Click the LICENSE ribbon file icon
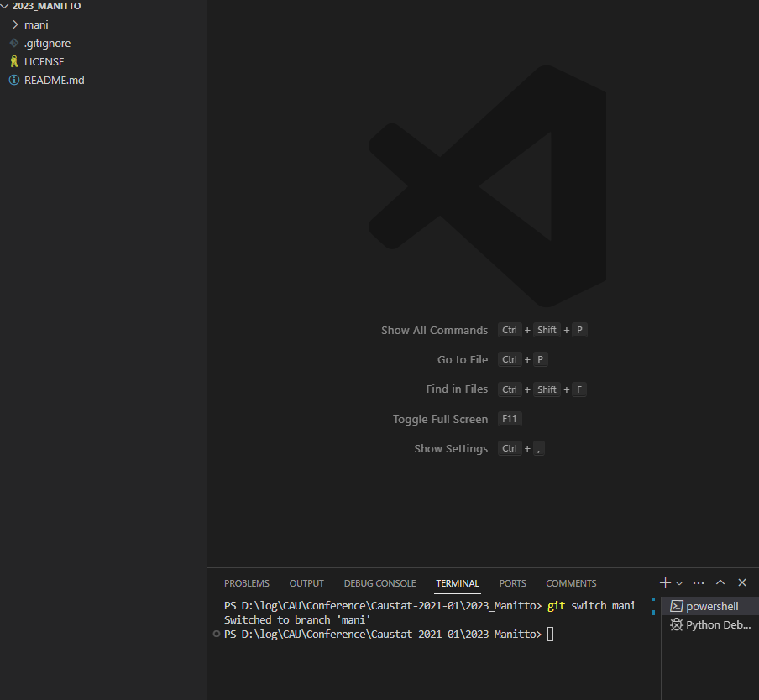 pos(14,61)
